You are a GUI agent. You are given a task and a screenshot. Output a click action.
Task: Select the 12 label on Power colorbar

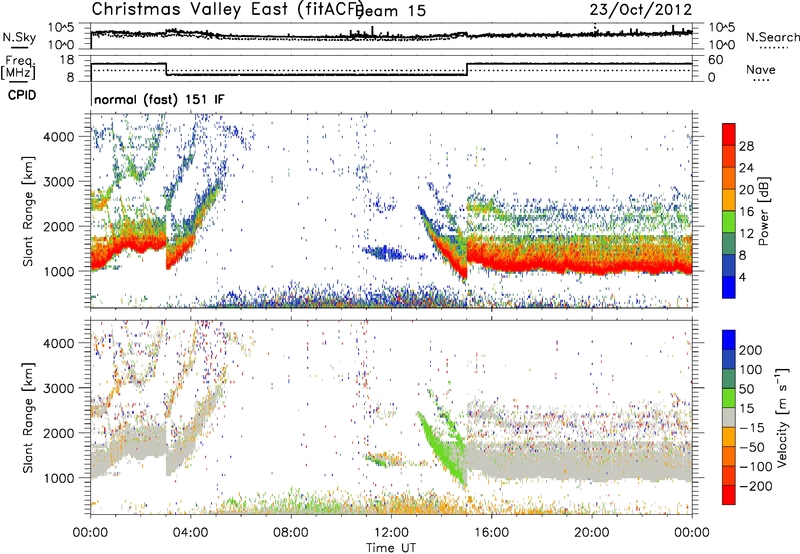point(746,234)
